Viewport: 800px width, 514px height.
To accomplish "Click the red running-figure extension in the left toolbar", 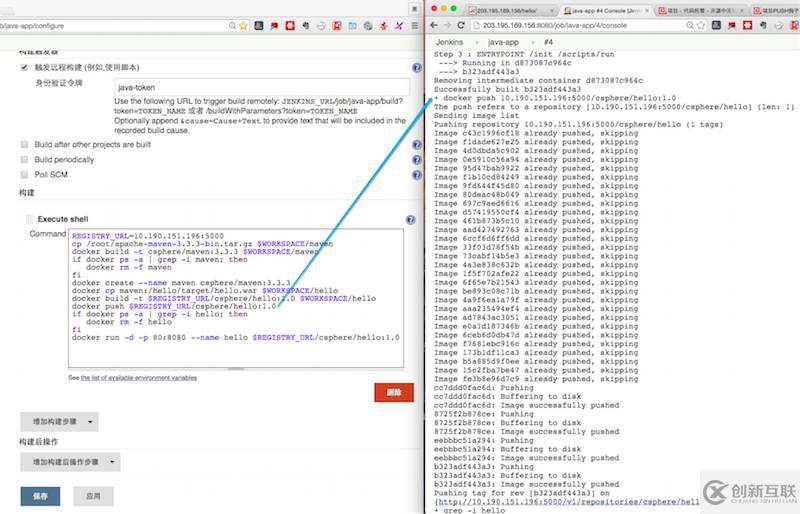I will 384,26.
